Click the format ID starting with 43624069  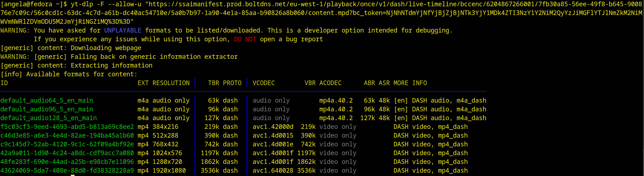click(x=67, y=170)
